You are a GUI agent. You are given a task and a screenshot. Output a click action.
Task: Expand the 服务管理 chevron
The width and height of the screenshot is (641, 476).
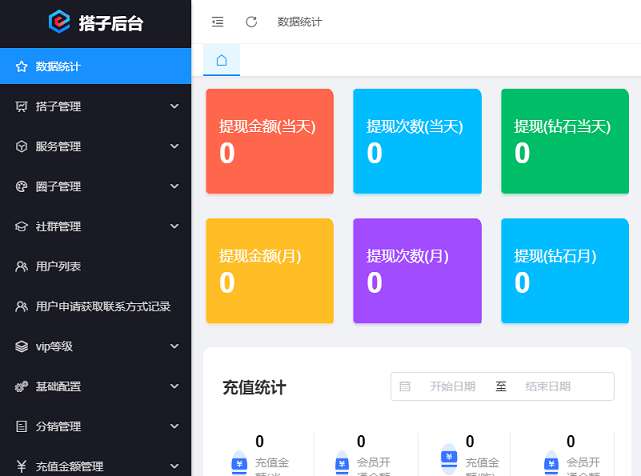coord(175,146)
